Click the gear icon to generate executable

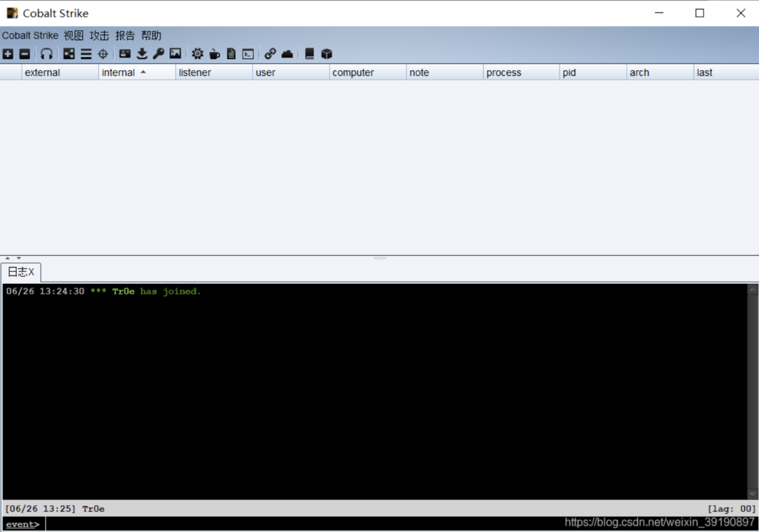[x=197, y=53]
